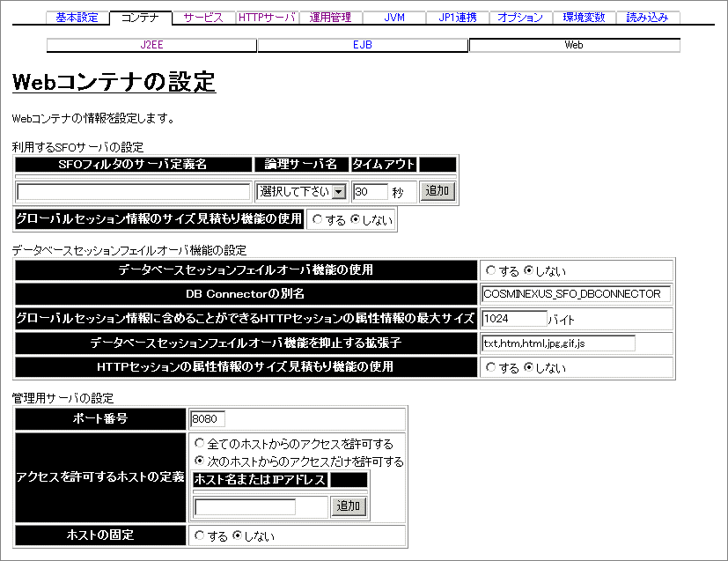Viewport: 728px width, 561px height.
Task: Click 追加 button under host definition
Action: [349, 506]
